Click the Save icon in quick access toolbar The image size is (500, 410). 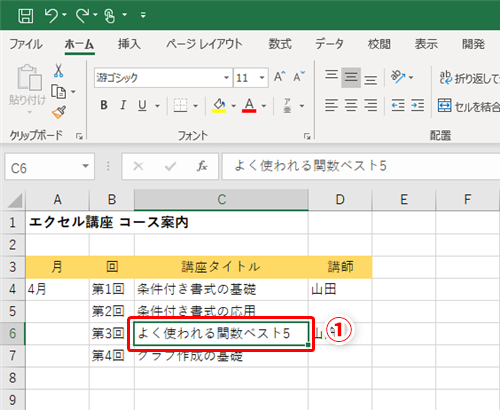tap(26, 15)
